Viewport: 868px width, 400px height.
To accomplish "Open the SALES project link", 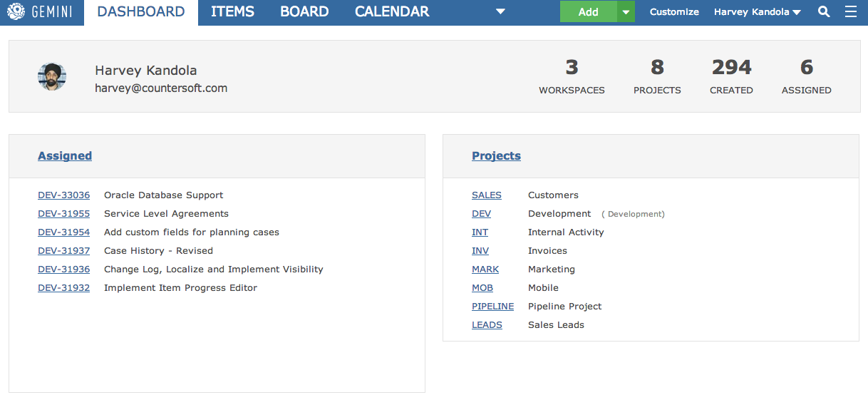I will [x=487, y=195].
